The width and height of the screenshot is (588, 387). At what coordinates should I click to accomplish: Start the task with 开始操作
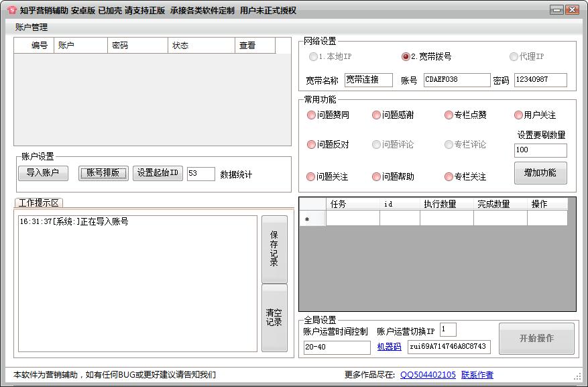536,338
